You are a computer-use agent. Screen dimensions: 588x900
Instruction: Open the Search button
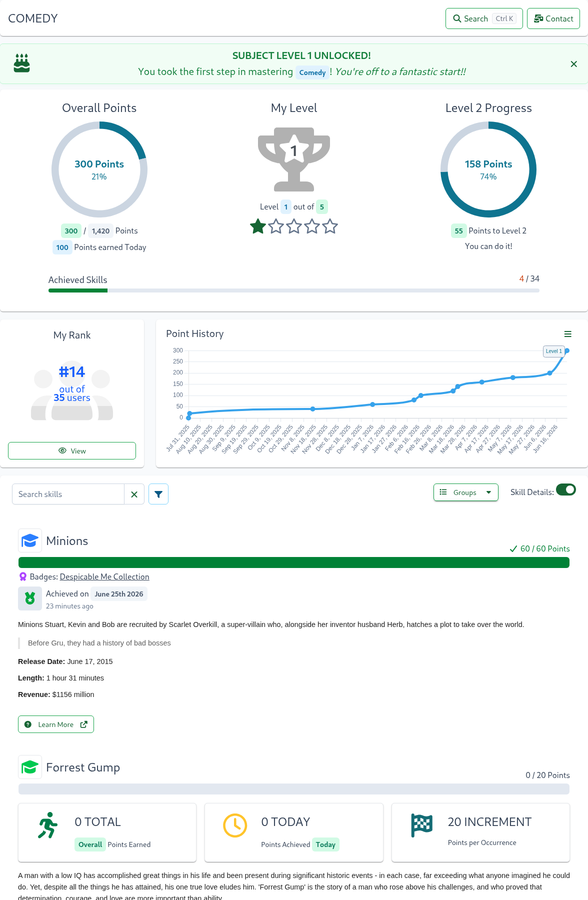(x=484, y=18)
